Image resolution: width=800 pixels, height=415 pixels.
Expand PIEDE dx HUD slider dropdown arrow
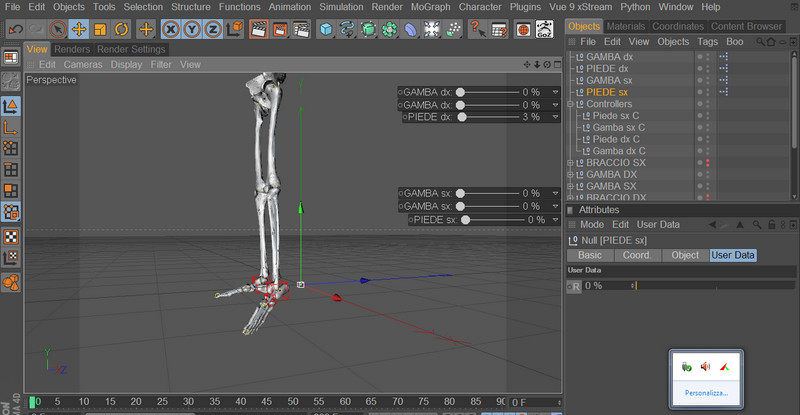pos(555,117)
